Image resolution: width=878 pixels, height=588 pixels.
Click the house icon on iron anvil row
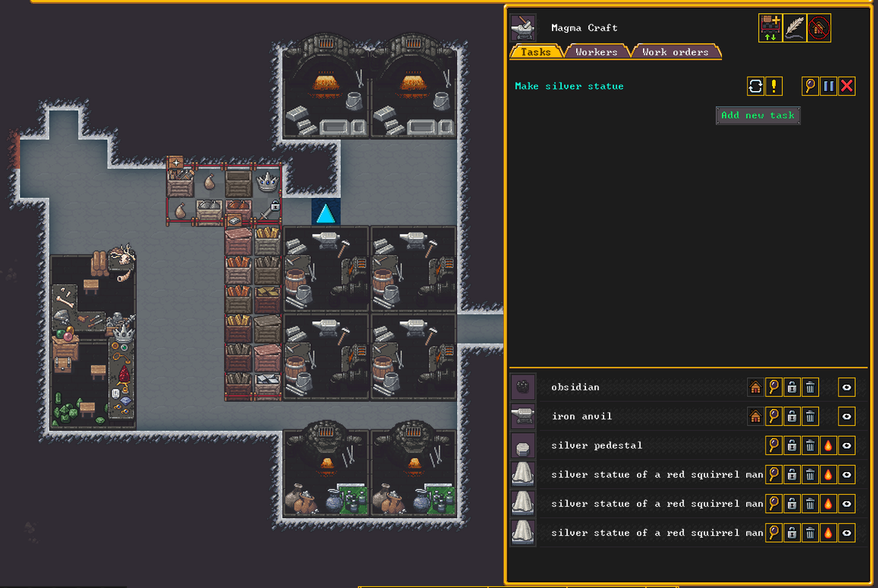point(755,416)
